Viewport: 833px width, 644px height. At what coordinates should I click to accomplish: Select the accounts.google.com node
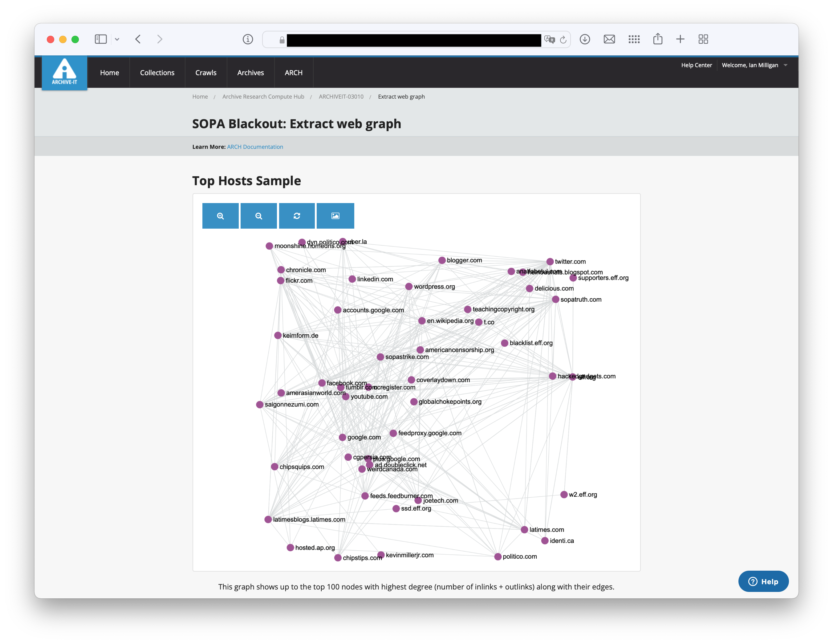338,310
